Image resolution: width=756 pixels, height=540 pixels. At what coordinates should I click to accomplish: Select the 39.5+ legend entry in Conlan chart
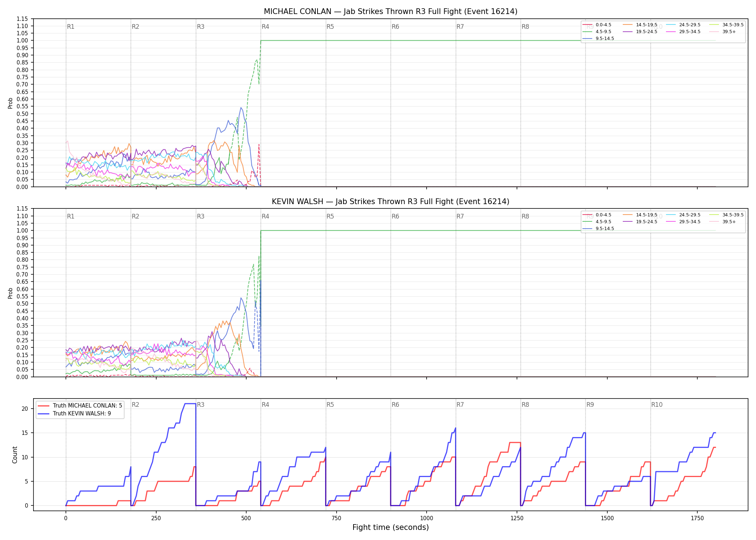click(x=723, y=32)
